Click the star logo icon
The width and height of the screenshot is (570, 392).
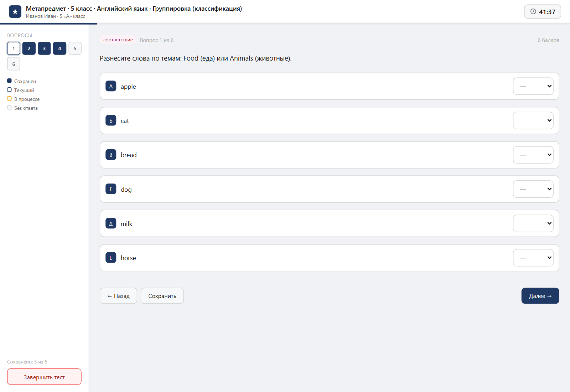point(15,12)
